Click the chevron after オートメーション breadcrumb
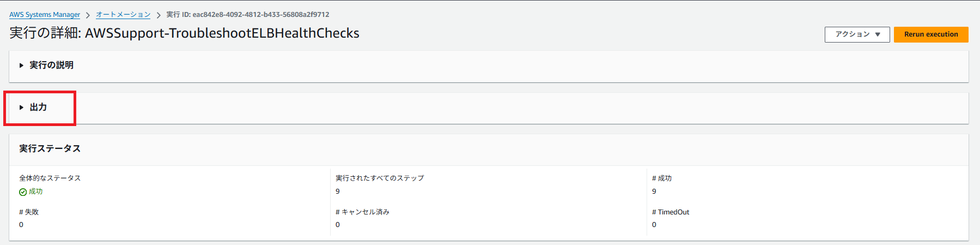980x245 pixels. 159,15
